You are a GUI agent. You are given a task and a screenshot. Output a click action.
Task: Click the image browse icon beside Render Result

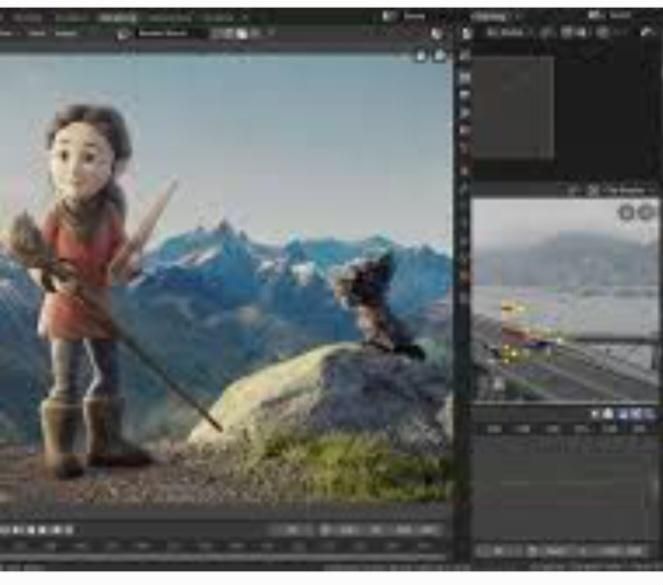[x=122, y=34]
